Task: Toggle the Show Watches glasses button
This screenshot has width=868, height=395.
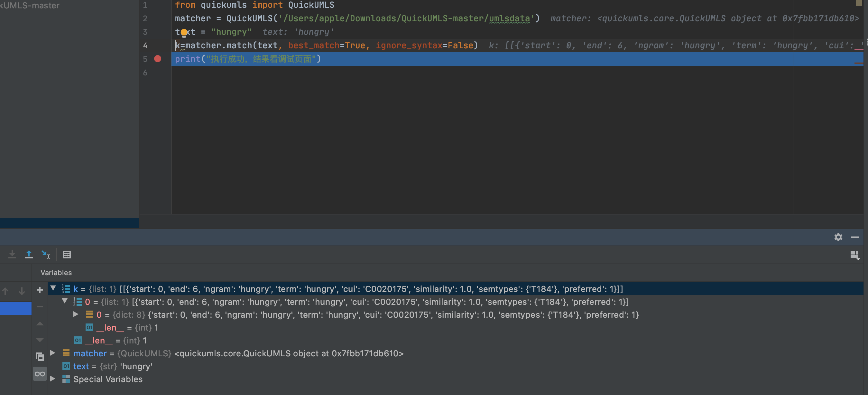Action: (x=40, y=374)
